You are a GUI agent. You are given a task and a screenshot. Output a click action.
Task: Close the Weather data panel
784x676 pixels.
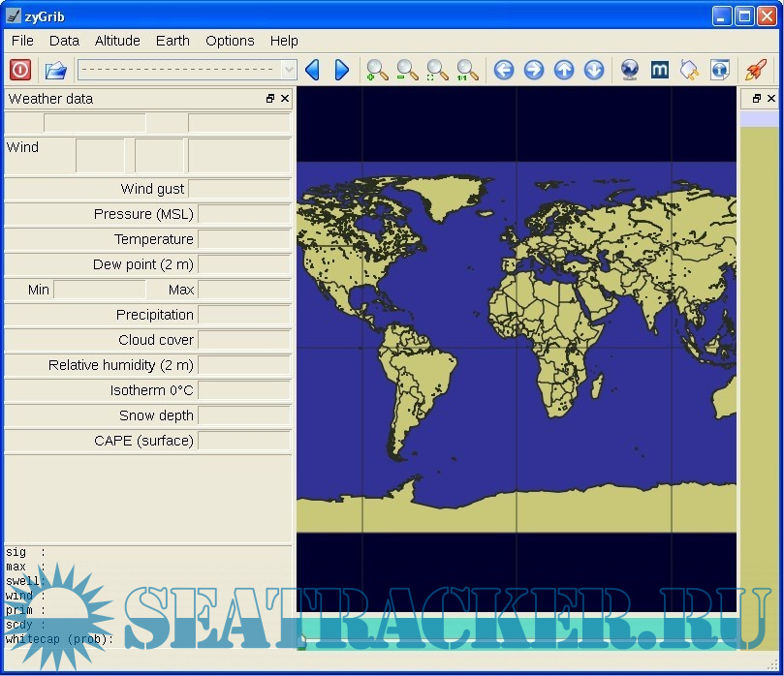tap(285, 99)
